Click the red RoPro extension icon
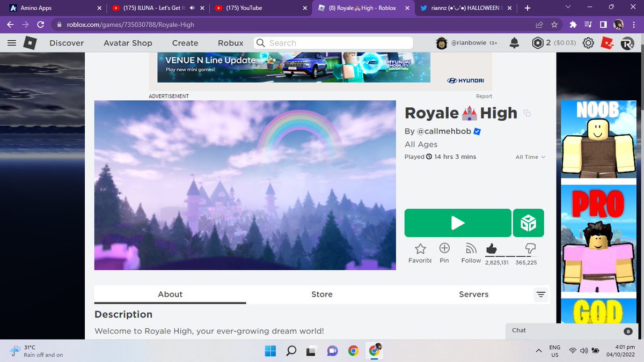 pos(607,43)
